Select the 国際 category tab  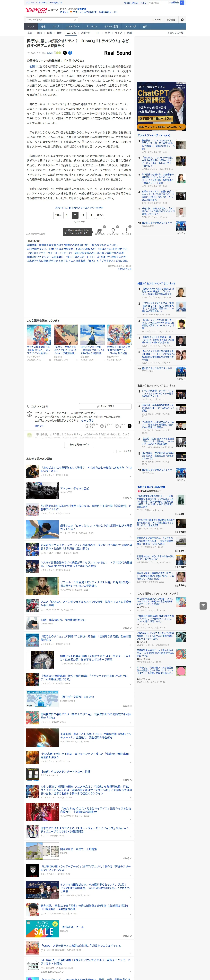[x=49, y=33]
